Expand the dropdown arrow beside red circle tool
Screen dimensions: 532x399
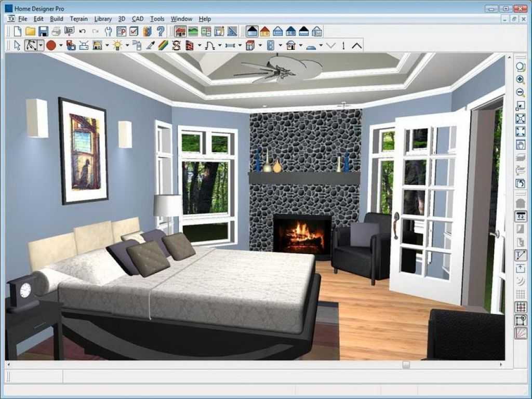[x=61, y=45]
